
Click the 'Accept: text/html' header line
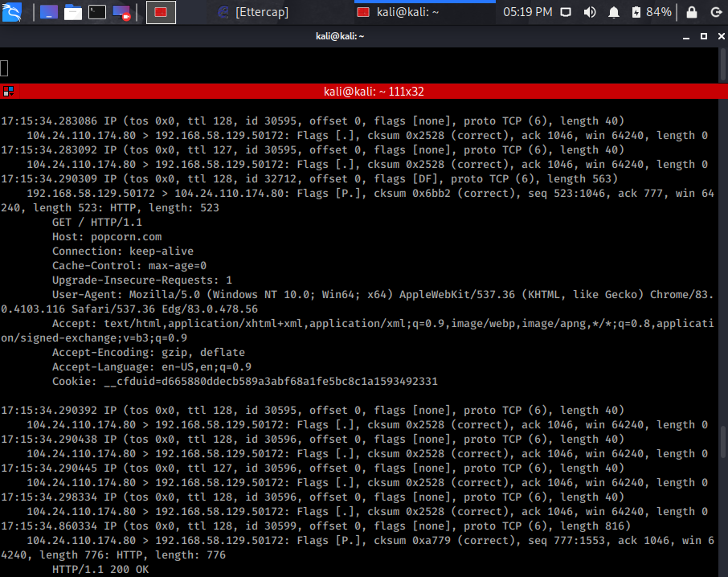pyautogui.click(x=382, y=323)
